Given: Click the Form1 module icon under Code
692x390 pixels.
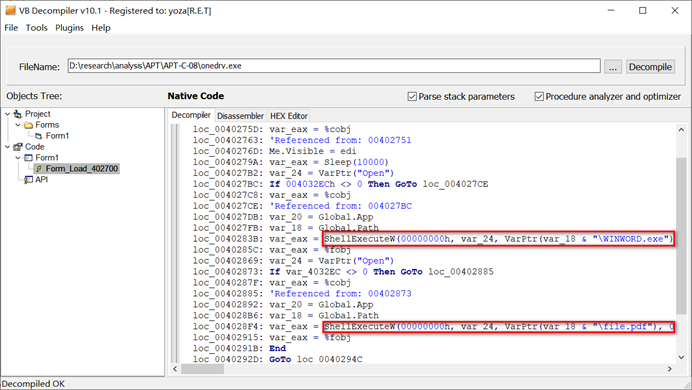Looking at the screenshot, I should [28, 158].
